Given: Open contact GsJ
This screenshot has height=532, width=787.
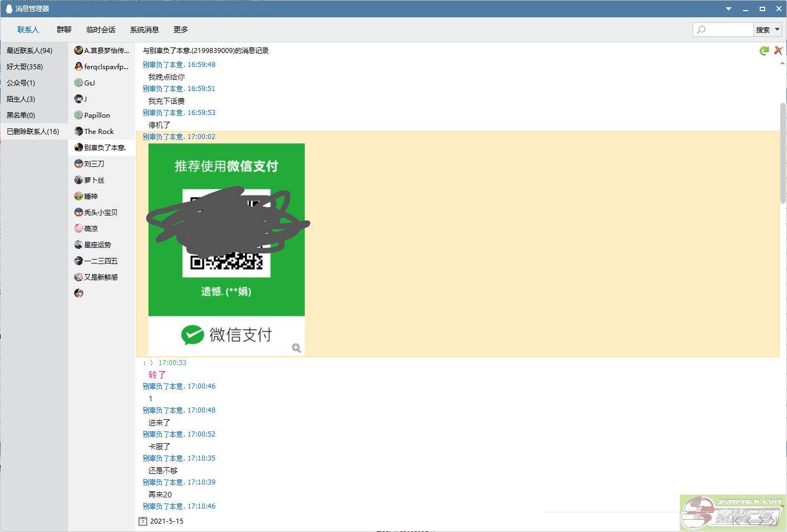Looking at the screenshot, I should click(102, 83).
